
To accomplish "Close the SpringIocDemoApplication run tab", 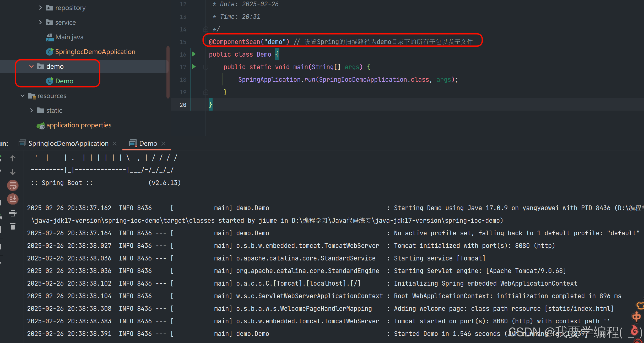I will 115,143.
